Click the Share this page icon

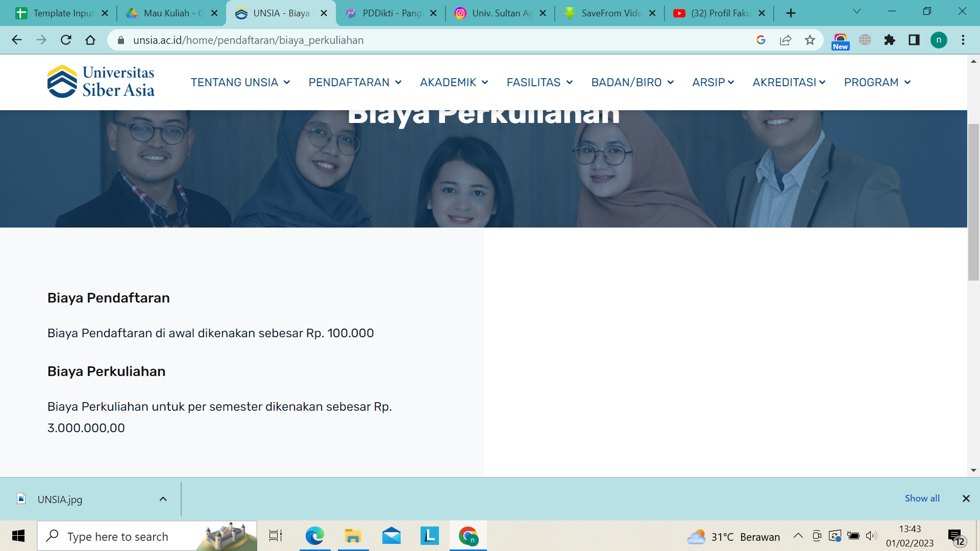786,40
